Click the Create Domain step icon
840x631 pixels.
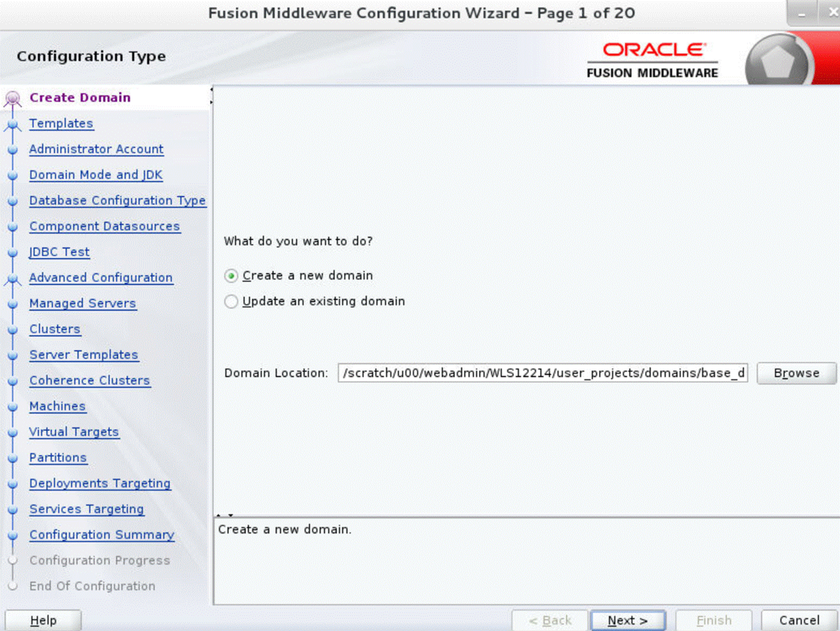tap(13, 97)
